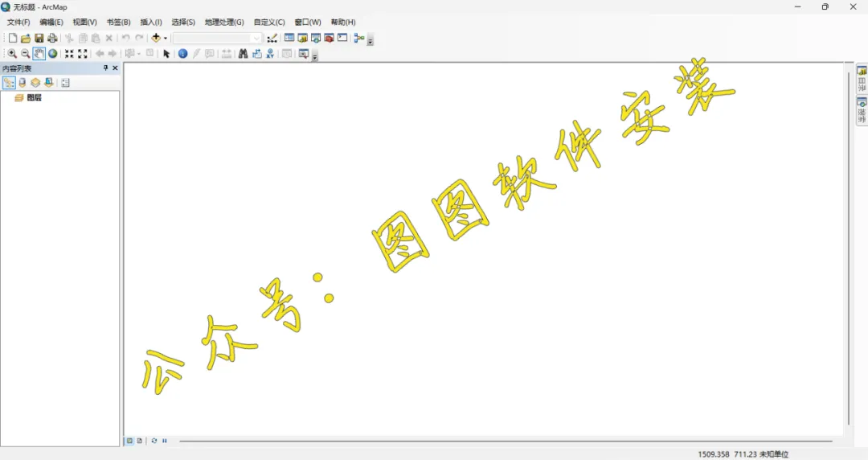This screenshot has width=868, height=460.
Task: Open an existing map file
Action: pos(26,39)
